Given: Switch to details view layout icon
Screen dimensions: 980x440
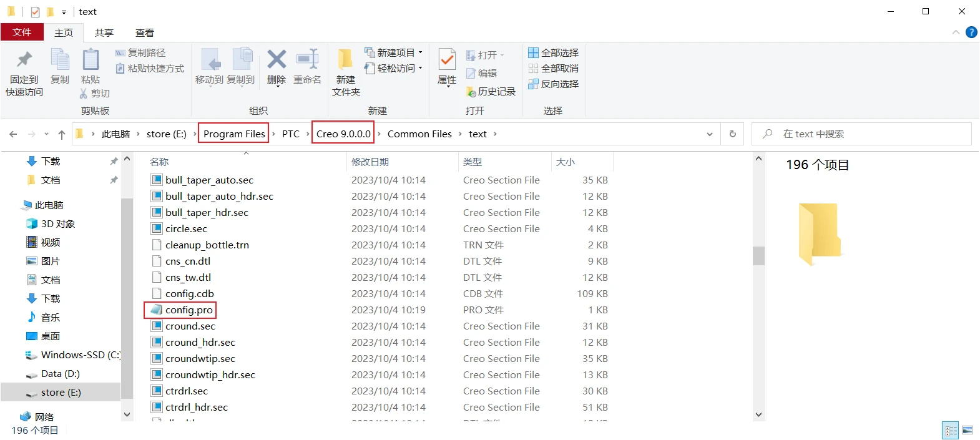Looking at the screenshot, I should (951, 431).
